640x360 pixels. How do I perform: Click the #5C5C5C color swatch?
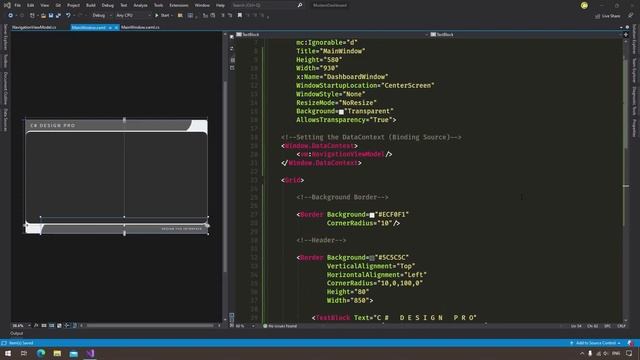point(372,258)
